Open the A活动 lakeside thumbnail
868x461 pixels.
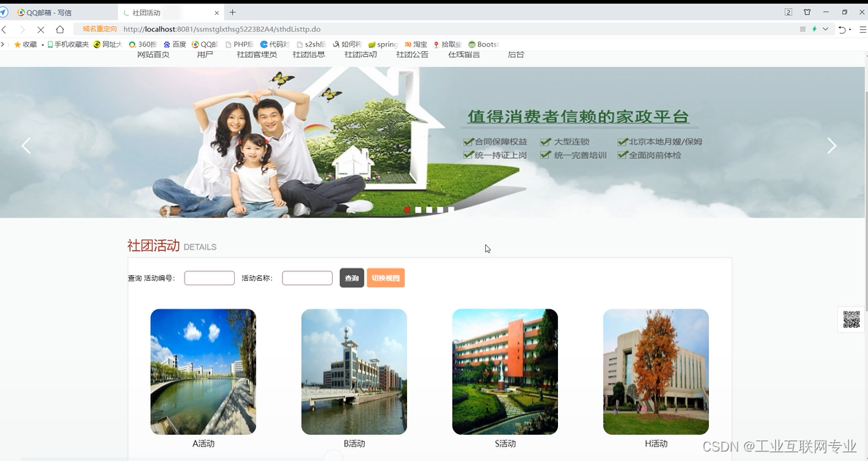point(204,371)
